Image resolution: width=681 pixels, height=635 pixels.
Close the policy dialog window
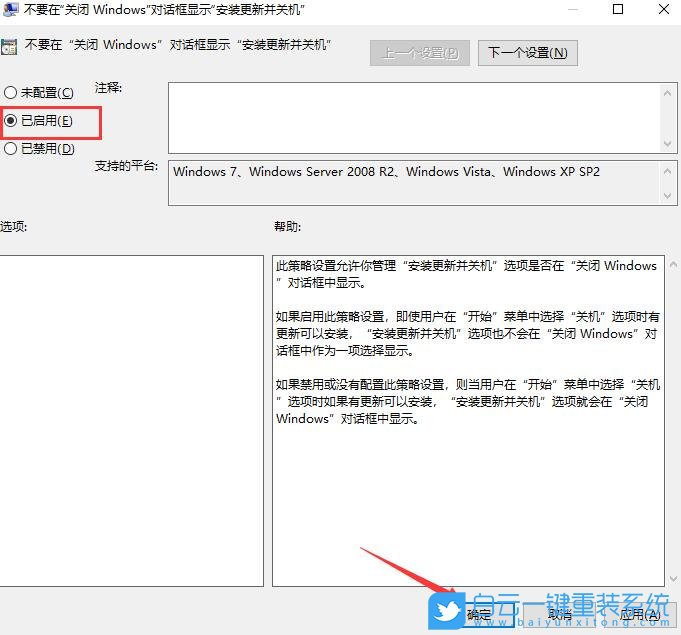click(664, 9)
